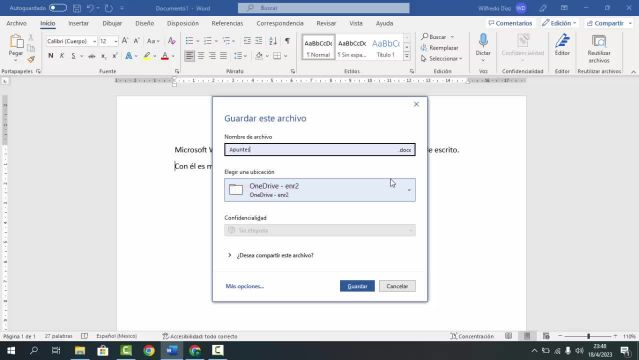This screenshot has height=360, width=639.
Task: Click the center alignment icon
Action: (201, 56)
